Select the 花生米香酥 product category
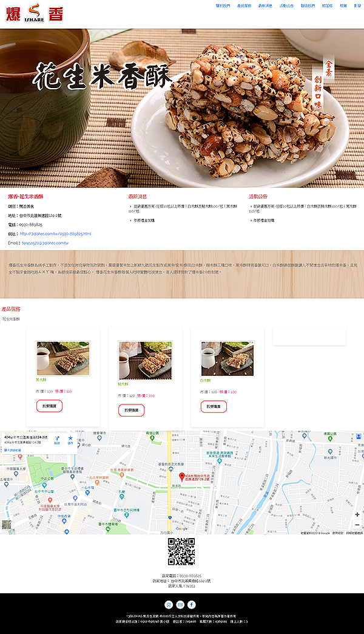This screenshot has height=634, width=364. pyautogui.click(x=11, y=319)
